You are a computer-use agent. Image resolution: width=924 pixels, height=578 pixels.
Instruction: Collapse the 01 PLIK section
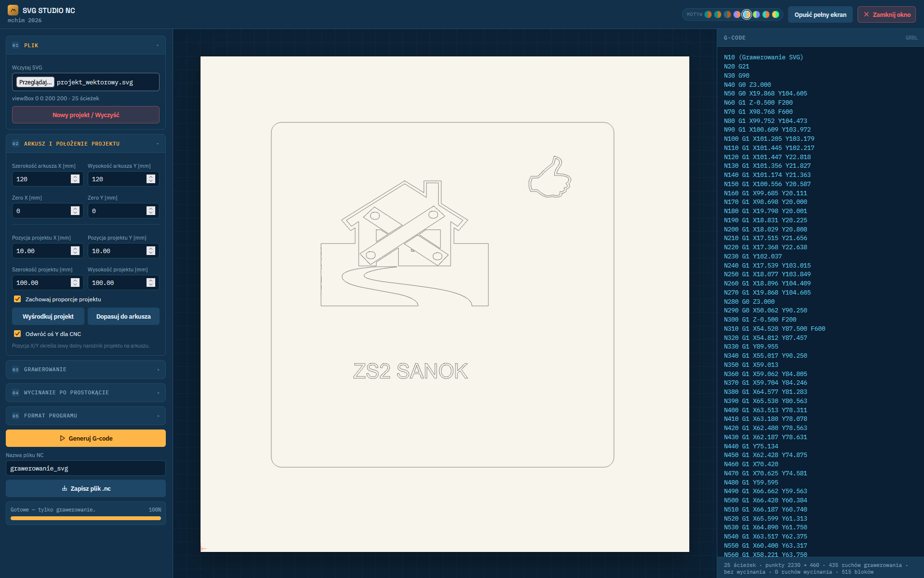click(x=86, y=45)
